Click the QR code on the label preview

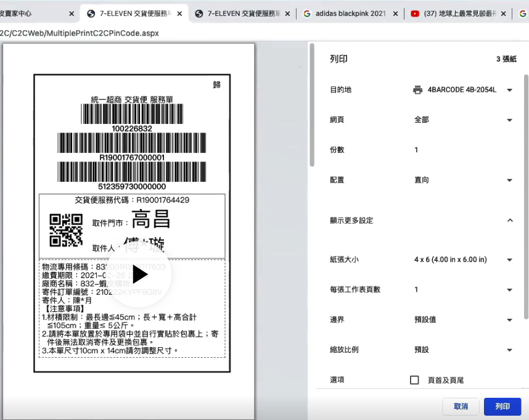point(66,230)
